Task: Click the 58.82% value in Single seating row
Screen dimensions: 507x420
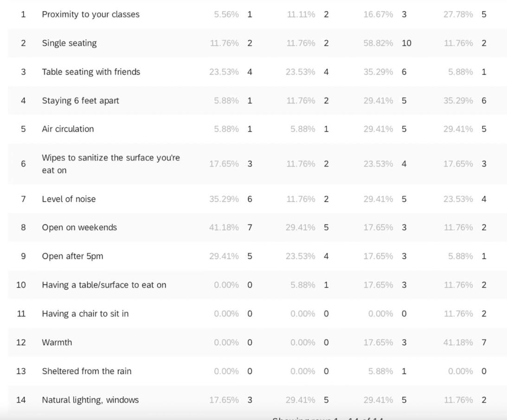Action: point(378,43)
